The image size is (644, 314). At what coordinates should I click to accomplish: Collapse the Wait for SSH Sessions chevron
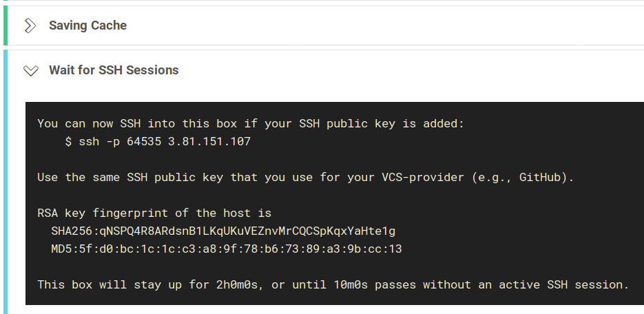[x=31, y=71]
